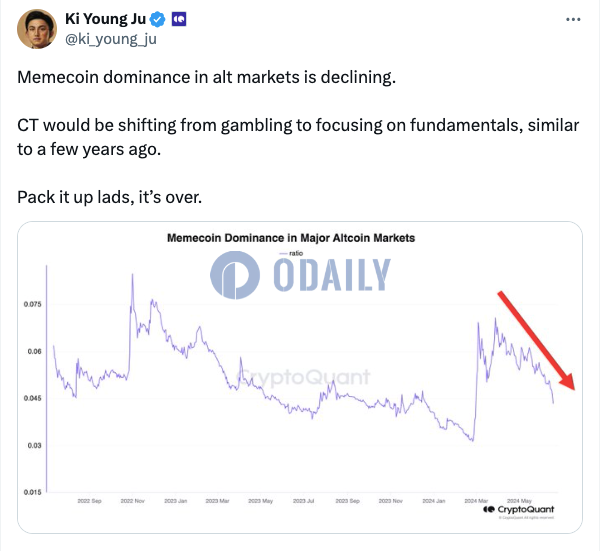
Task: Click the chart title Memecoin Dominance
Action: point(291,238)
